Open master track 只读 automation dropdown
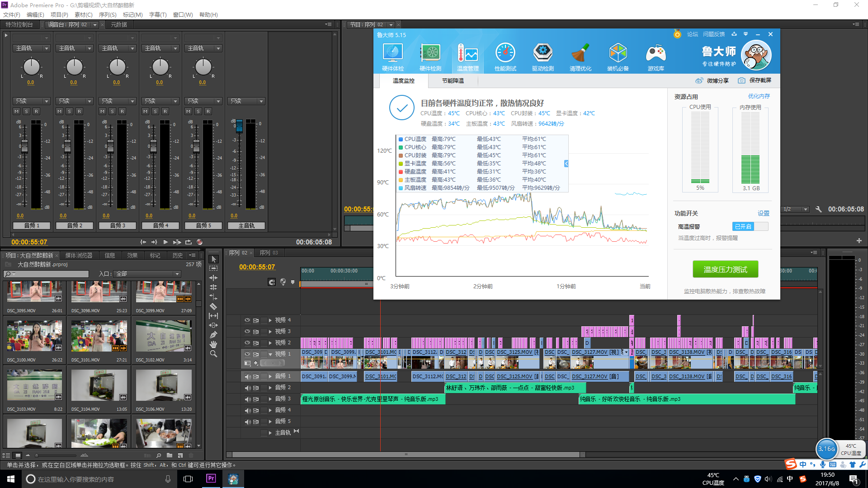 tap(246, 101)
